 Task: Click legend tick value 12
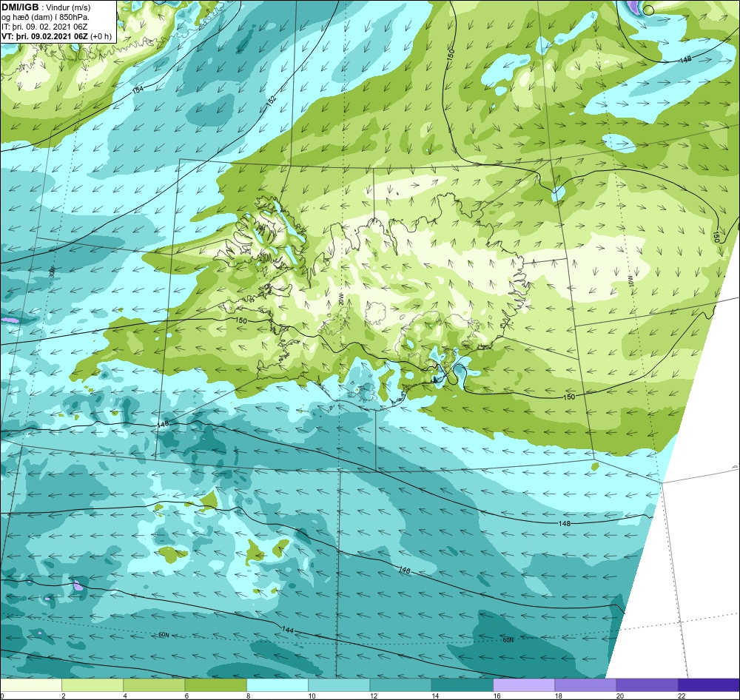tap(373, 696)
